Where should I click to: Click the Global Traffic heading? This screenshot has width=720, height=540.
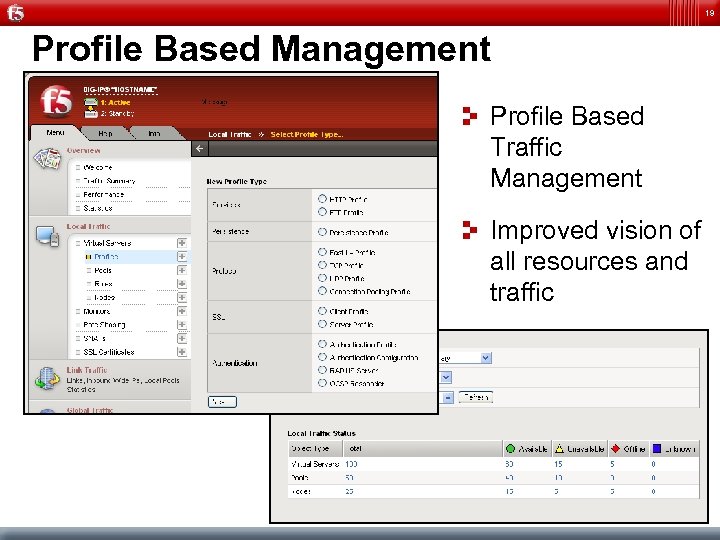pyautogui.click(x=90, y=410)
